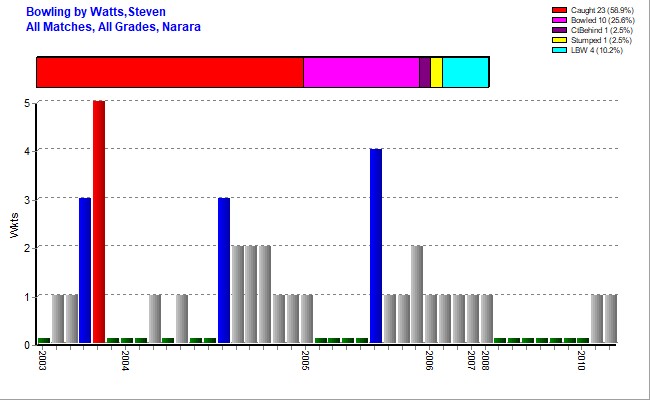Viewport: 650px width, 400px height.
Task: Click the y-axis value 1
Action: pyautogui.click(x=27, y=297)
